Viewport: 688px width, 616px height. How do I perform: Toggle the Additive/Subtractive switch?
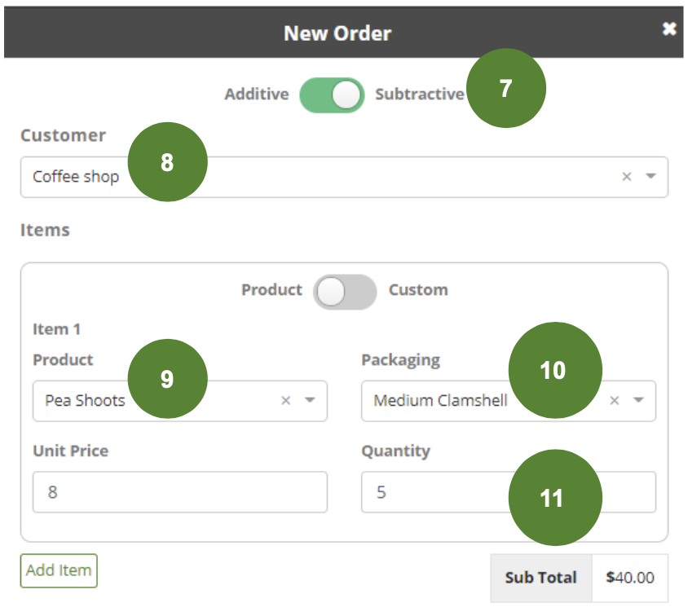332,95
